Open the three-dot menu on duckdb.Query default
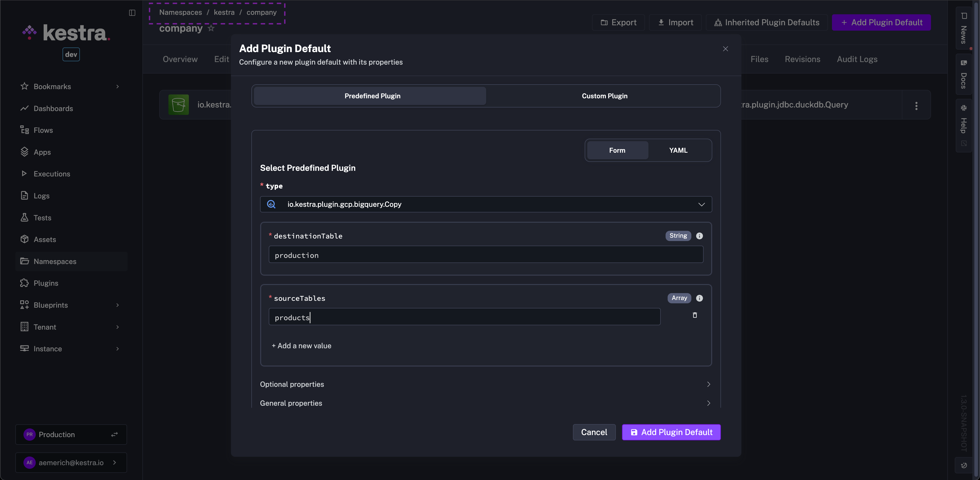The width and height of the screenshot is (980, 480). (x=916, y=105)
